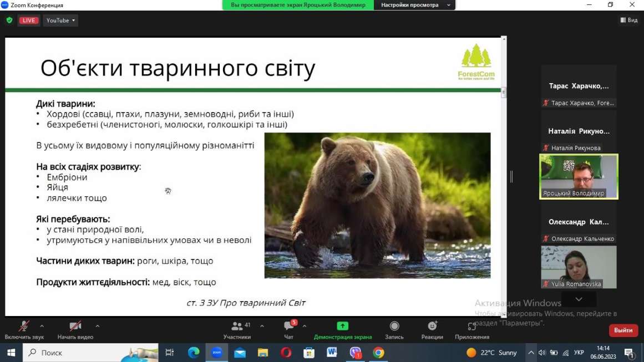Click the red LIVE indicator
This screenshot has height=362, width=644.
click(x=29, y=20)
